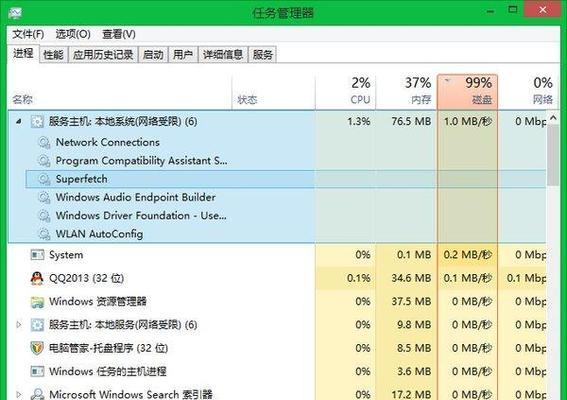
Task: Click the 17.2 MB memory value
Action: click(x=411, y=394)
